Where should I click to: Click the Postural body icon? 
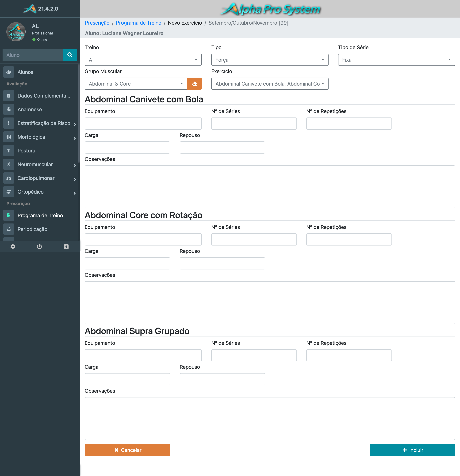9,151
